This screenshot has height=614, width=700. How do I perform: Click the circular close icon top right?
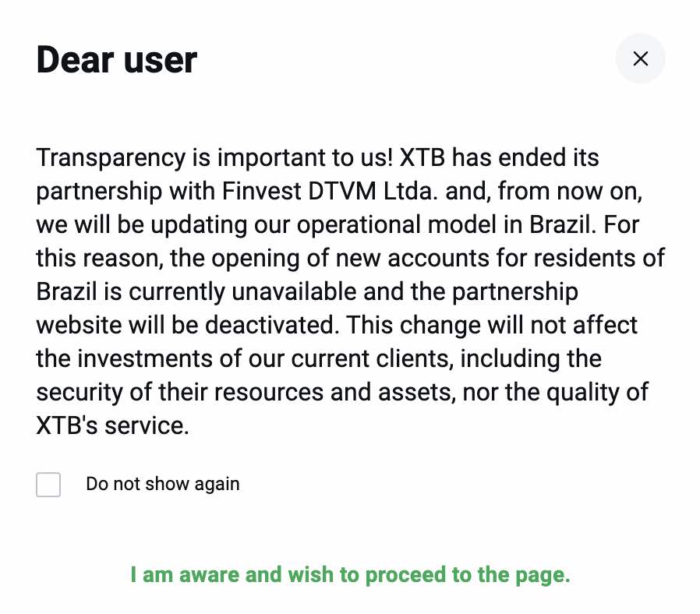(x=641, y=58)
